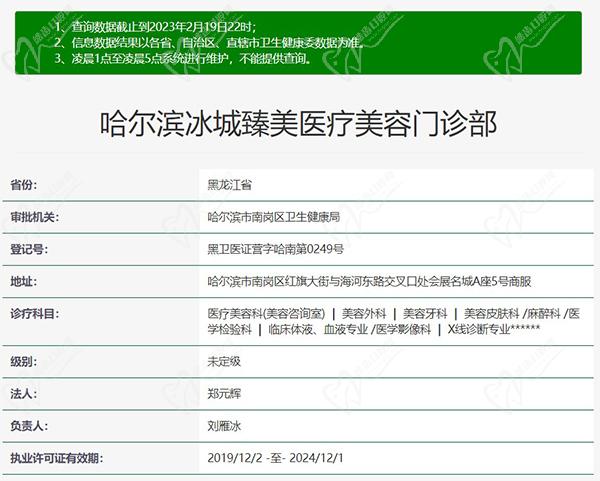Click the 诊疗科目 label

[35, 314]
